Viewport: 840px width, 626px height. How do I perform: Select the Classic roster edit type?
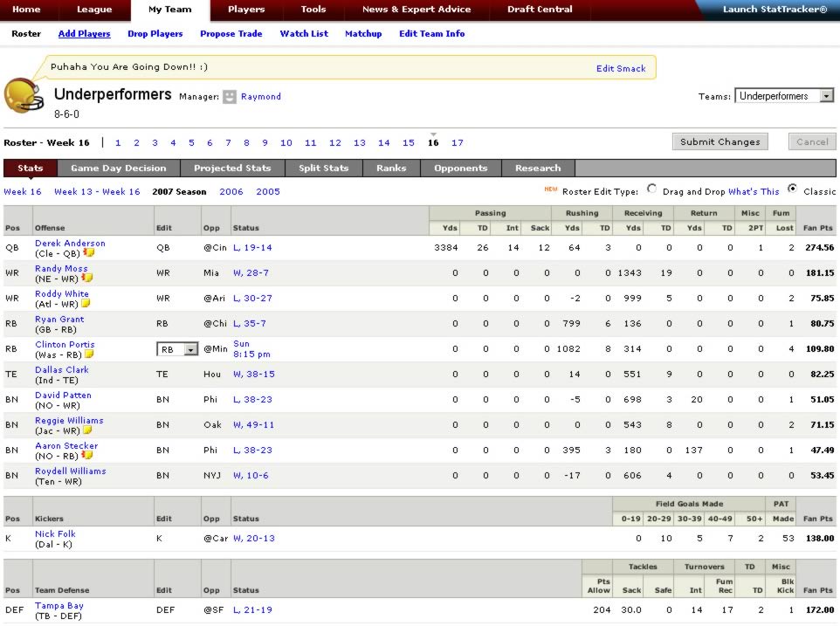point(792,189)
